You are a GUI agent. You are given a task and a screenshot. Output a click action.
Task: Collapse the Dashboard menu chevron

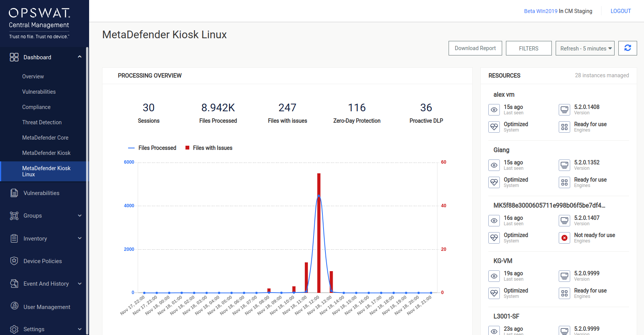80,57
